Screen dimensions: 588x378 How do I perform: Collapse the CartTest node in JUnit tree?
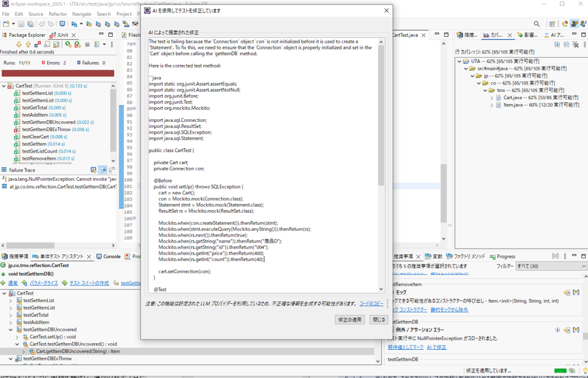pyautogui.click(x=4, y=86)
